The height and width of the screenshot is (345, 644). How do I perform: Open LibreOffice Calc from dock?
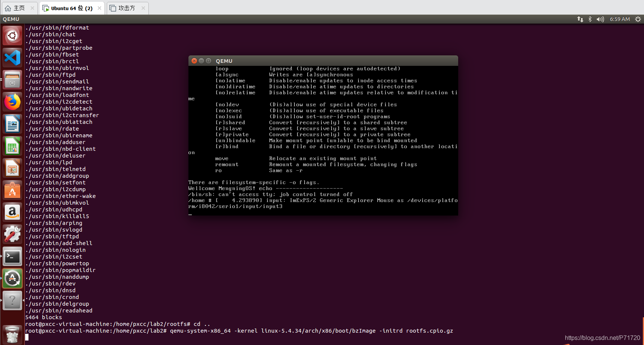coord(12,146)
